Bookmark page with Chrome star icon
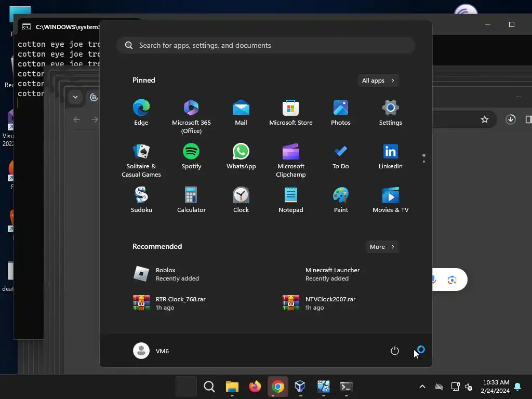This screenshot has height=399, width=532. point(485,119)
